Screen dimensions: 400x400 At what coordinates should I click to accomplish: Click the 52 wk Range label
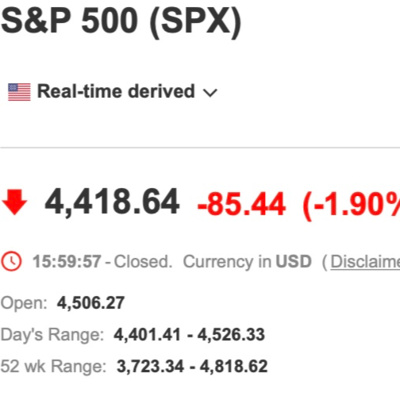54,366
